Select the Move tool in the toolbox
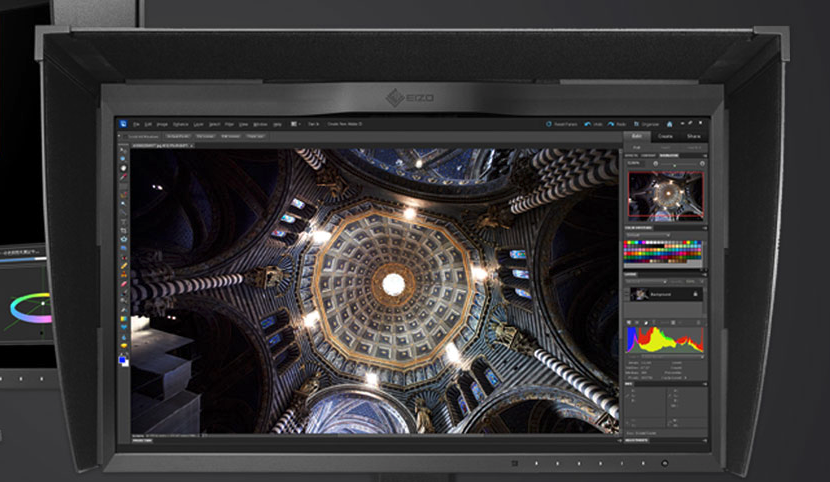The height and width of the screenshot is (482, 830). point(123,150)
